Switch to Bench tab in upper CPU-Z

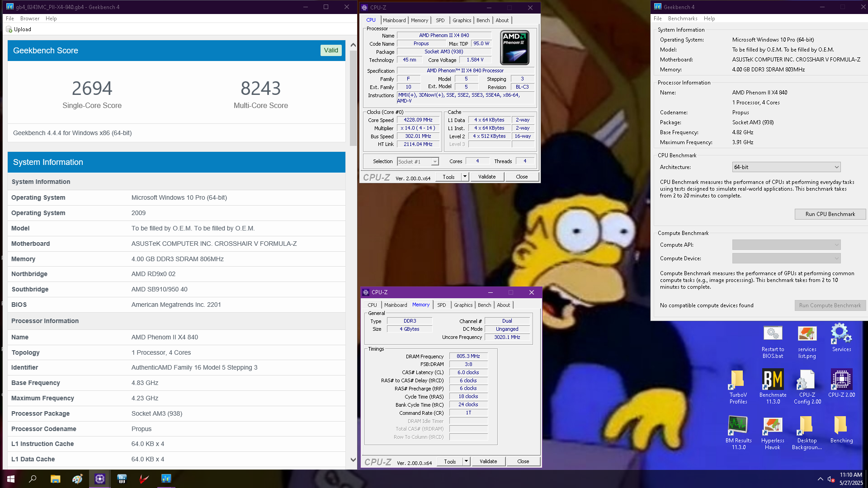pos(483,20)
